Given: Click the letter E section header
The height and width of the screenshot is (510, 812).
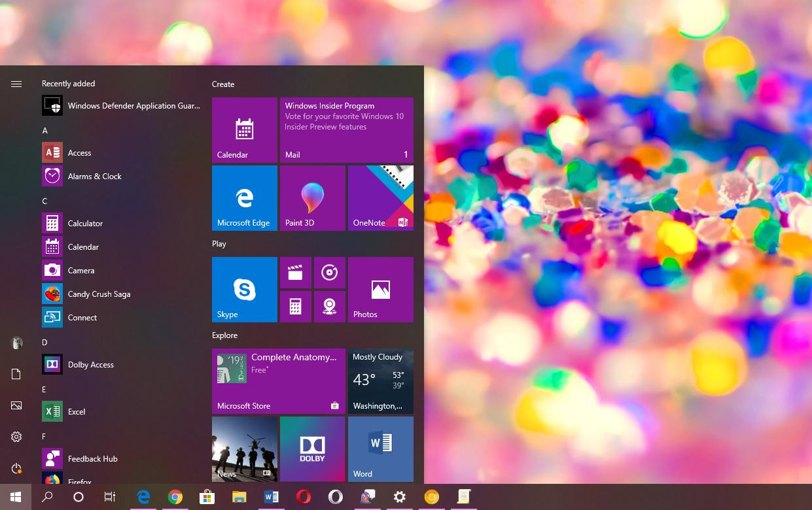Looking at the screenshot, I should (44, 390).
